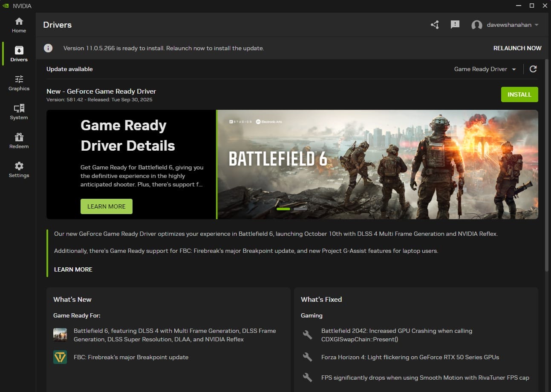This screenshot has height=392, width=551.
Task: Open the Redeem section in the sidebar
Action: tap(18, 140)
